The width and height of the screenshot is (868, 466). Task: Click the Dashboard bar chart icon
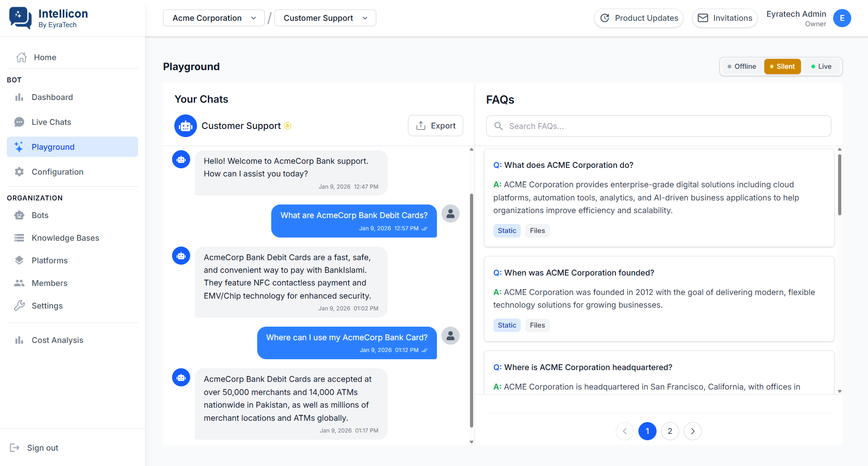[19, 97]
